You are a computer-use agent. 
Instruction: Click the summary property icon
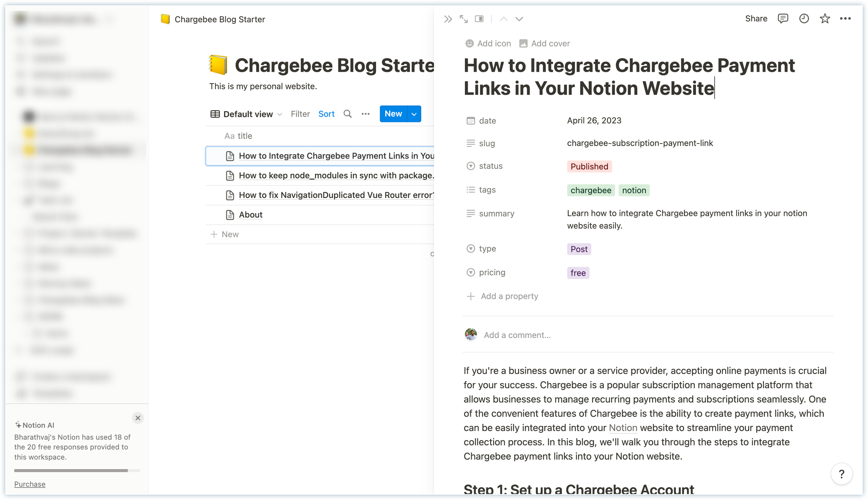pyautogui.click(x=471, y=213)
